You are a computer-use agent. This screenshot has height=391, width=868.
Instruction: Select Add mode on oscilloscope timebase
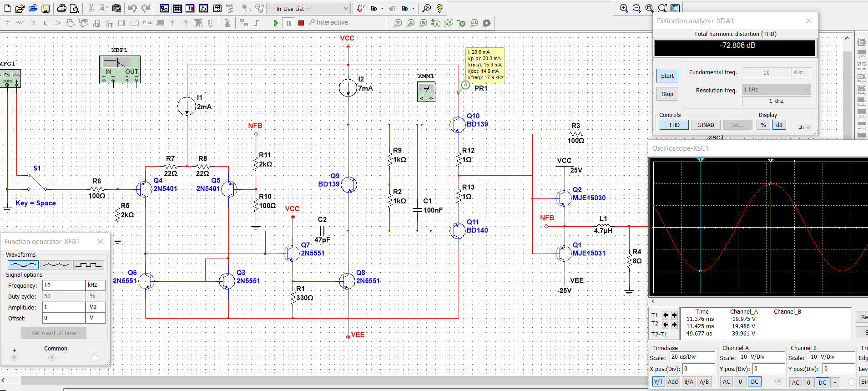(x=673, y=381)
